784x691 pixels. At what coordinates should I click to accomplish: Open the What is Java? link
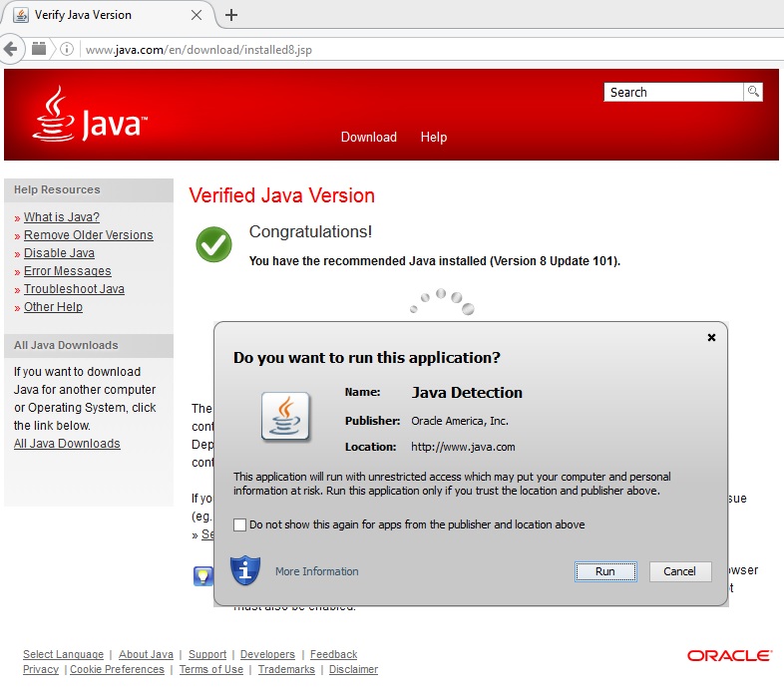[x=62, y=217]
